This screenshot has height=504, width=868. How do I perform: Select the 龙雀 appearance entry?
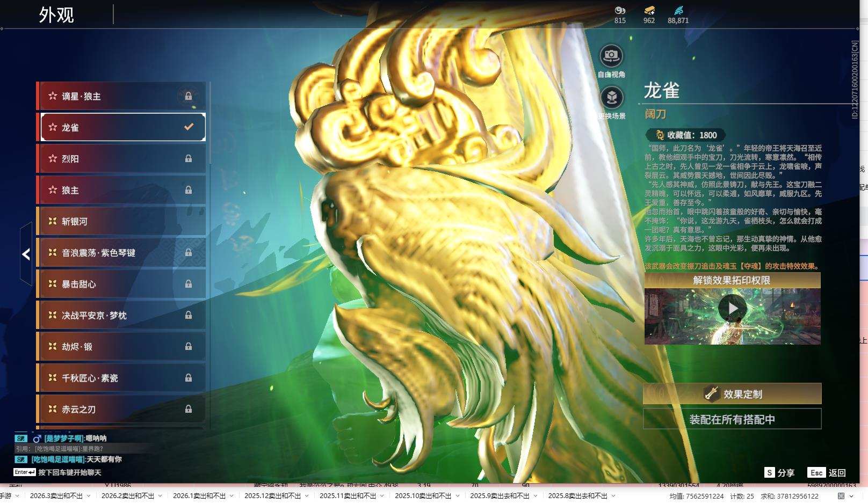pyautogui.click(x=121, y=127)
